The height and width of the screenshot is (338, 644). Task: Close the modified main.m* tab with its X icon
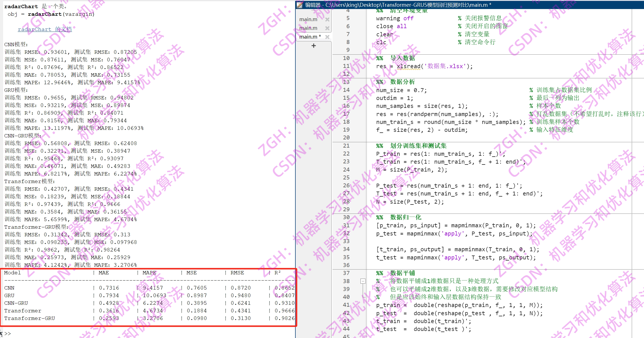pos(327,37)
